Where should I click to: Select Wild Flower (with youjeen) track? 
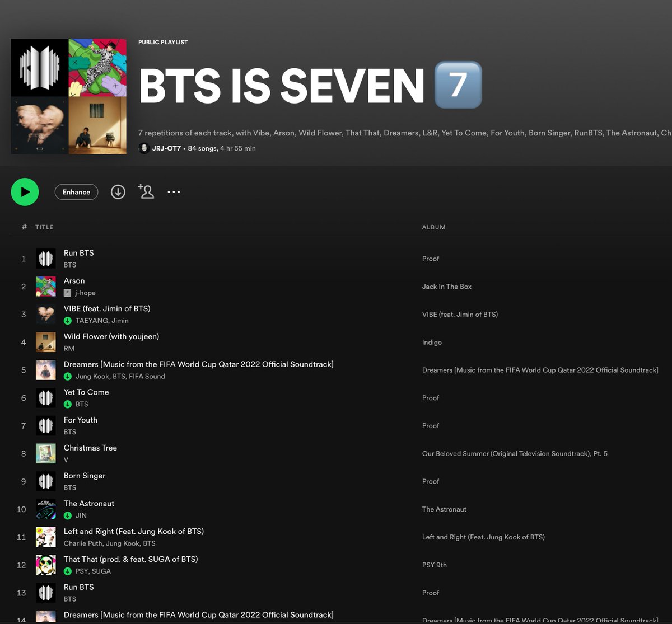(x=111, y=336)
